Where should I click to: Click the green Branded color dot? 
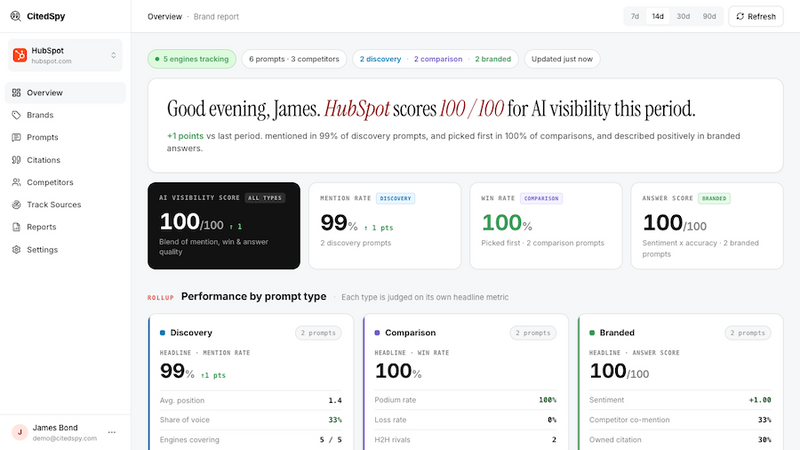(592, 333)
